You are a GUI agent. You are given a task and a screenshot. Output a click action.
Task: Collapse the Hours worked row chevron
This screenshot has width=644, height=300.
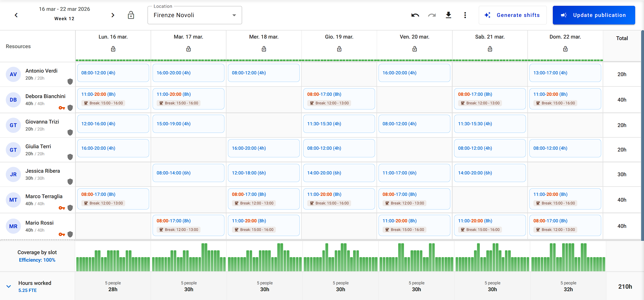point(9,286)
